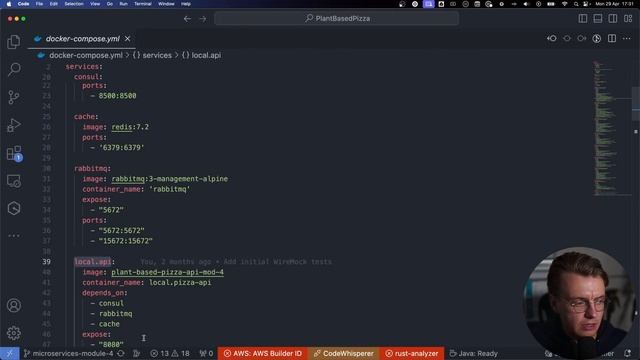
Task: Open the Terminal menu
Action: (142, 4)
